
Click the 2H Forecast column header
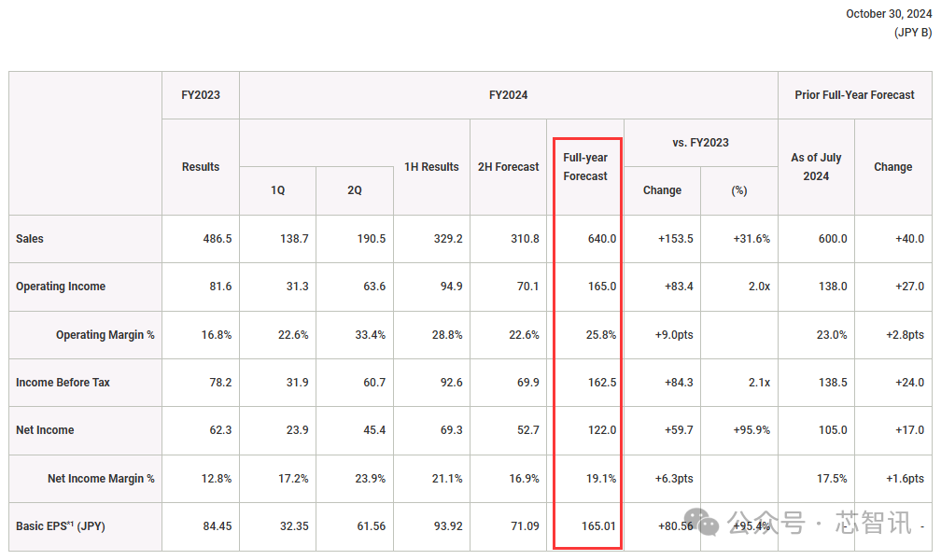508,167
